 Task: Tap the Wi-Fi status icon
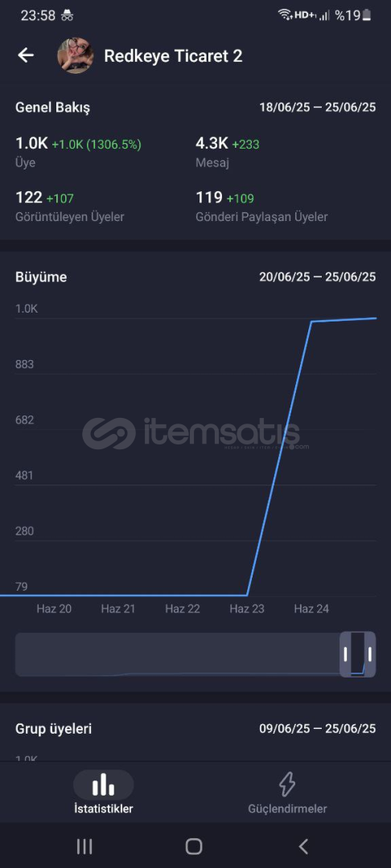coord(286,15)
